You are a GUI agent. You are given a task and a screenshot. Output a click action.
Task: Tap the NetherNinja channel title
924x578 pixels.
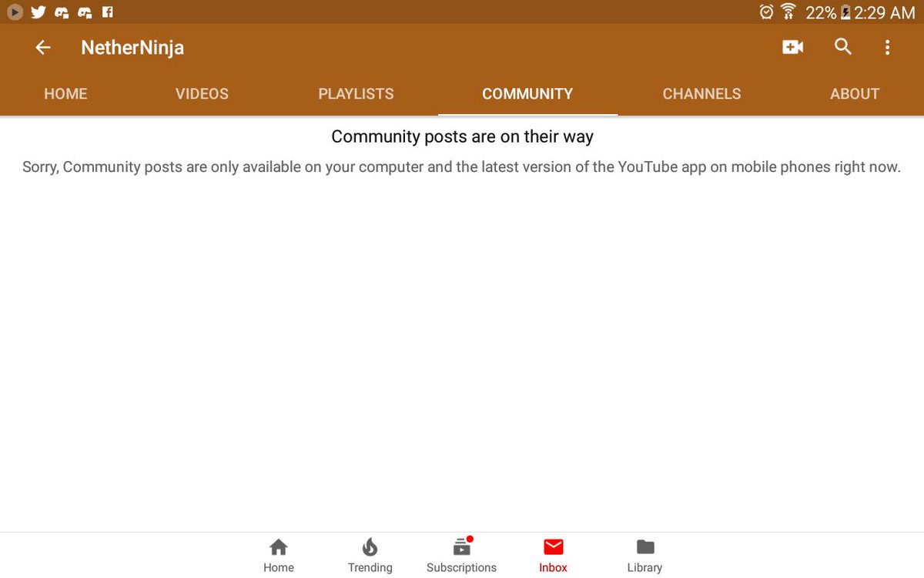(x=132, y=48)
